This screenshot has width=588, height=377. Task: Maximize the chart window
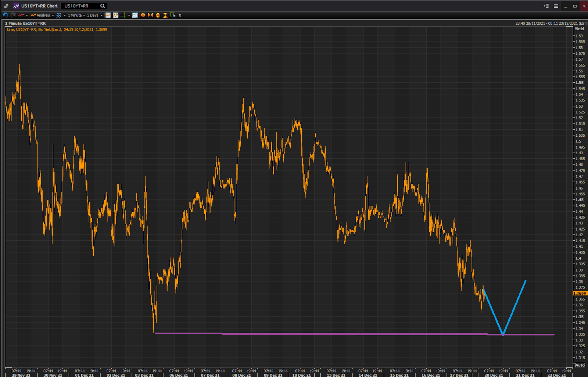click(575, 6)
